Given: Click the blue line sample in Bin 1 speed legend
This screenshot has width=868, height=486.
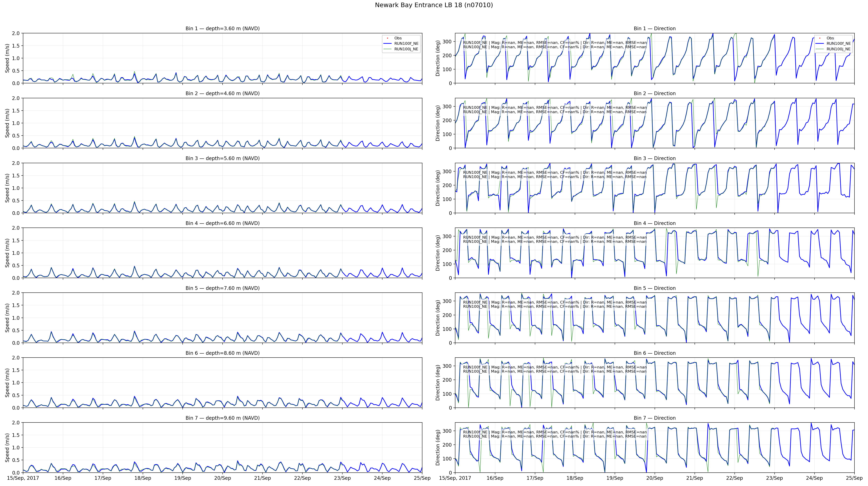Looking at the screenshot, I should click(x=387, y=43).
